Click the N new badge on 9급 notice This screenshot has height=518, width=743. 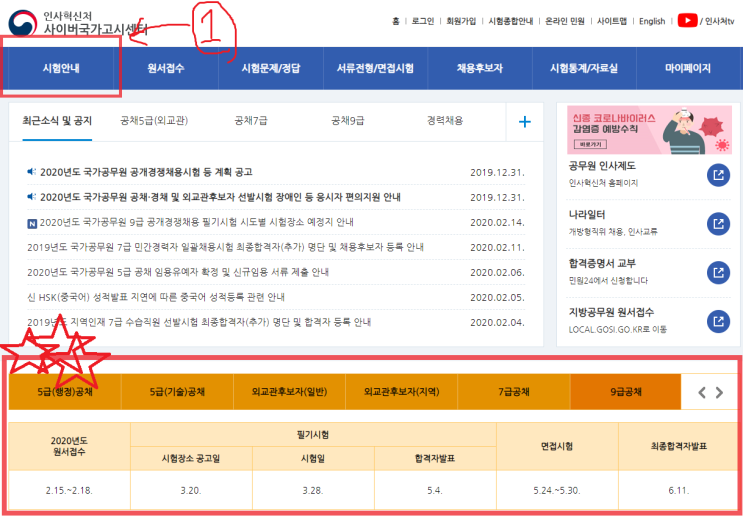[32, 223]
